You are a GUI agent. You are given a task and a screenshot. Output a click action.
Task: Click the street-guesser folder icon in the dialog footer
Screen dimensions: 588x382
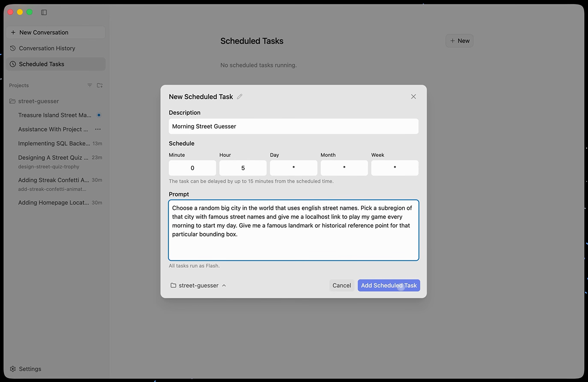pos(173,285)
